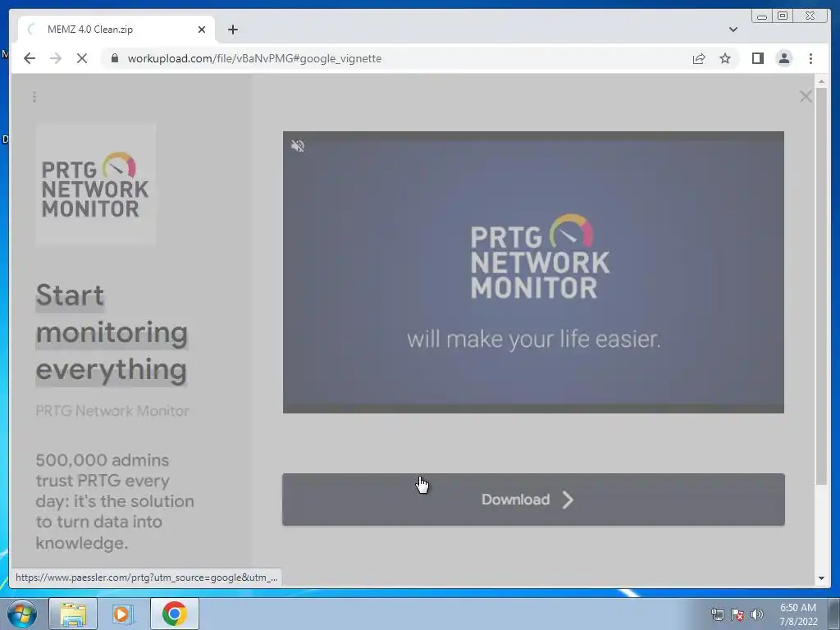Screen dimensions: 840x630
Task: Expand the tab search dropdown
Action: (733, 30)
